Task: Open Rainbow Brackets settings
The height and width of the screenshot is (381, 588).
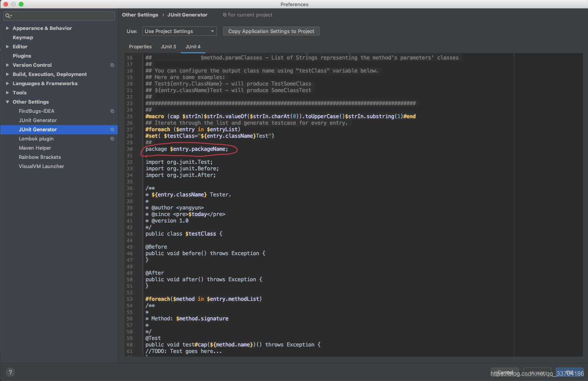Action: [x=40, y=157]
